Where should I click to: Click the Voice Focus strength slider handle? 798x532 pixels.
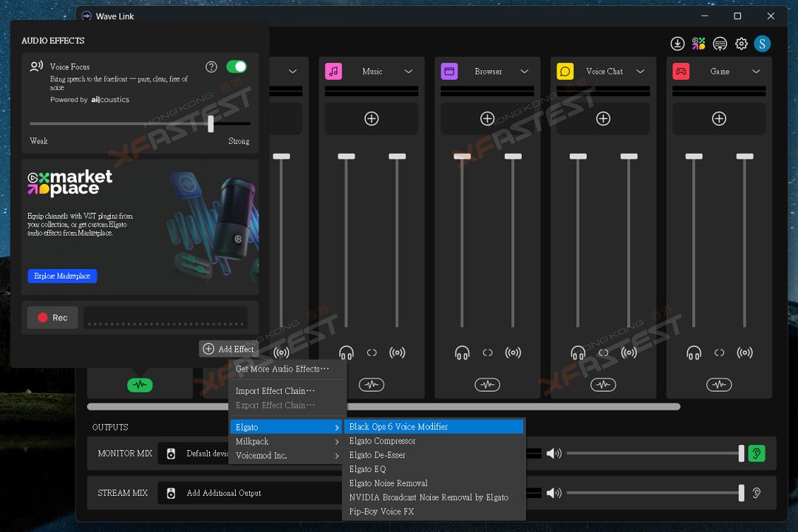[x=211, y=123]
